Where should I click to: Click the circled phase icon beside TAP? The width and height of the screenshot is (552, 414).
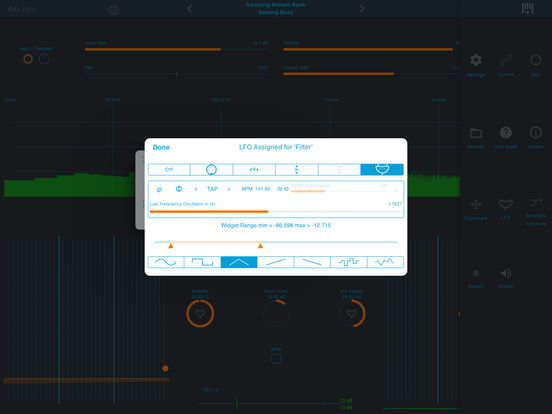[179, 189]
